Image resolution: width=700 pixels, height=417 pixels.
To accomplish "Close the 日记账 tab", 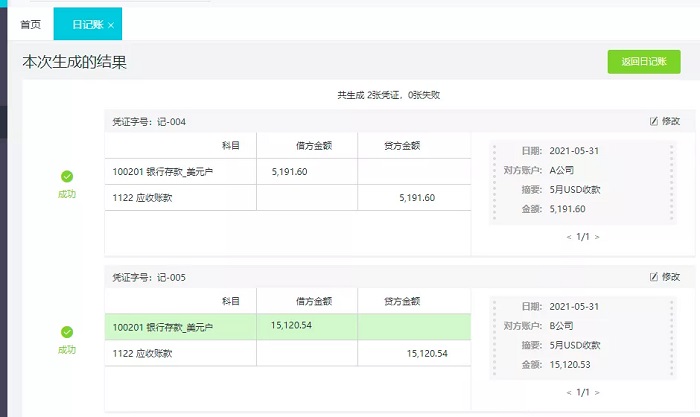I will click(111, 25).
